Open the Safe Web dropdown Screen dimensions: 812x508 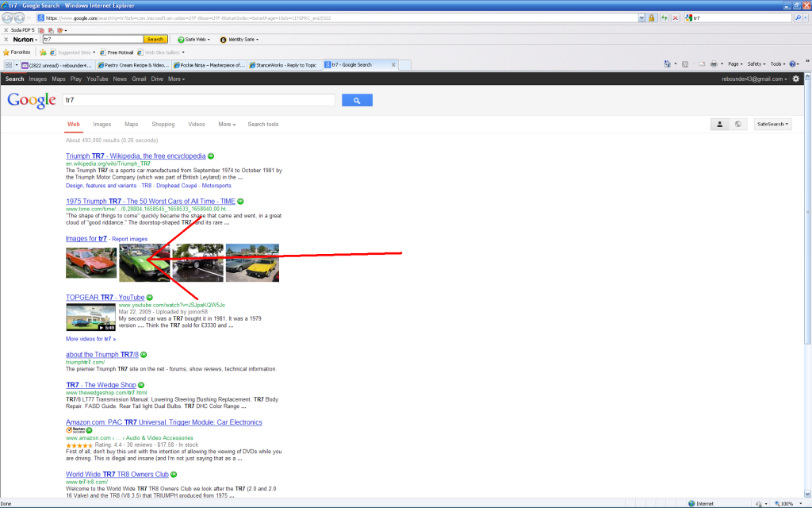[193, 40]
